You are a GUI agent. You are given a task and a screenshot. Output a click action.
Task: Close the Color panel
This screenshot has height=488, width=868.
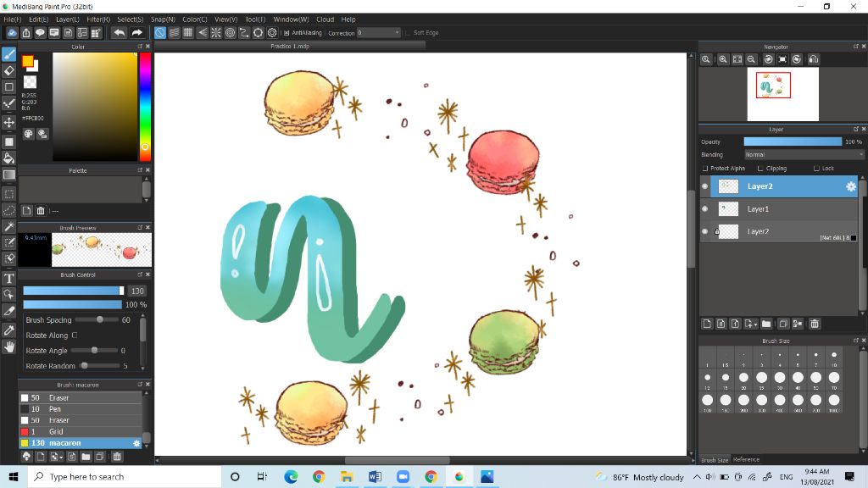147,47
